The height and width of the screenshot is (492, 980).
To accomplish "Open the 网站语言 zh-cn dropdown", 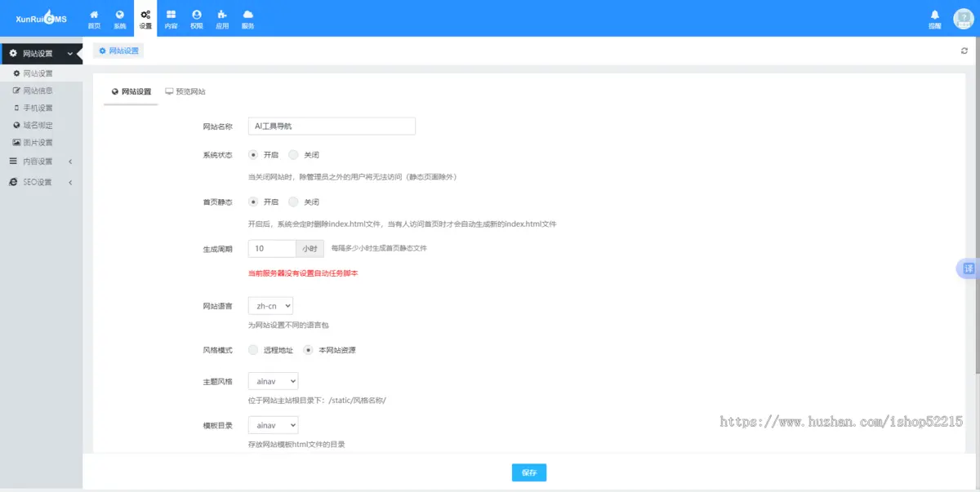I will click(x=270, y=305).
